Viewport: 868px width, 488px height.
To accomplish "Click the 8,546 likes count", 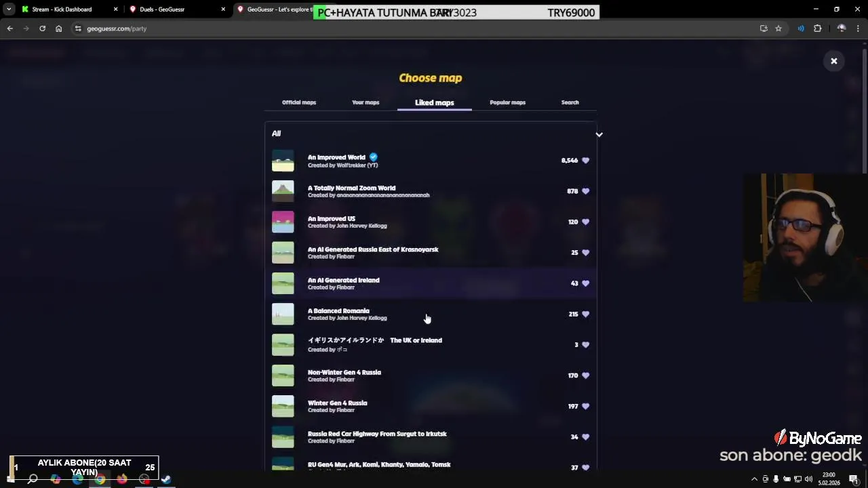I will (x=569, y=161).
